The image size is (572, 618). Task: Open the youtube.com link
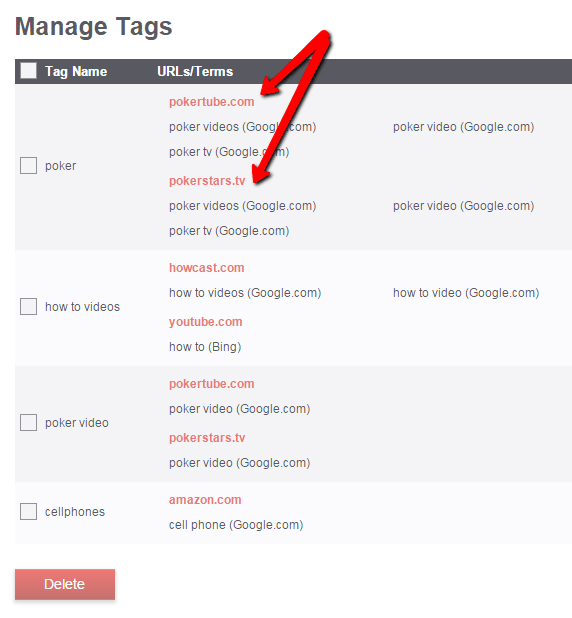click(205, 322)
